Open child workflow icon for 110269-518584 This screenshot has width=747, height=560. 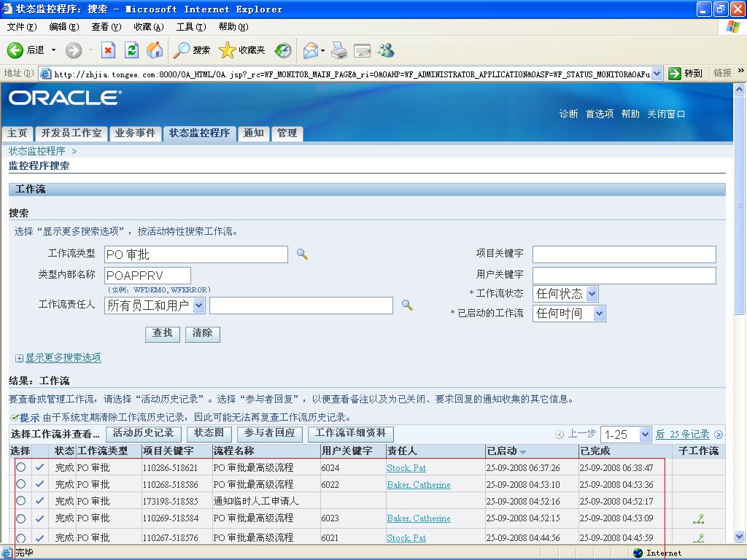click(698, 518)
